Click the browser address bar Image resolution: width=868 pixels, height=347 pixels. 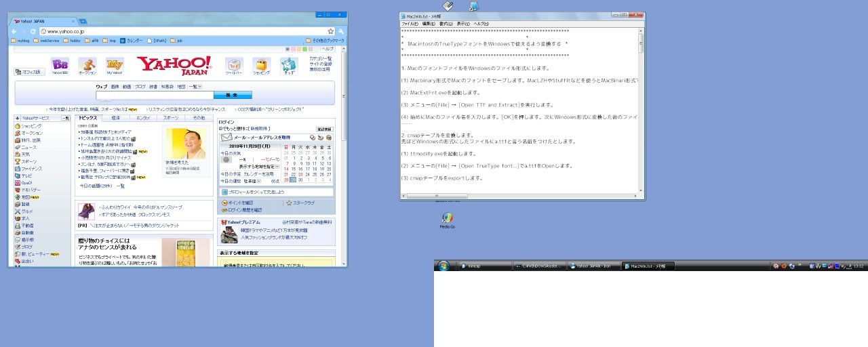coord(188,31)
